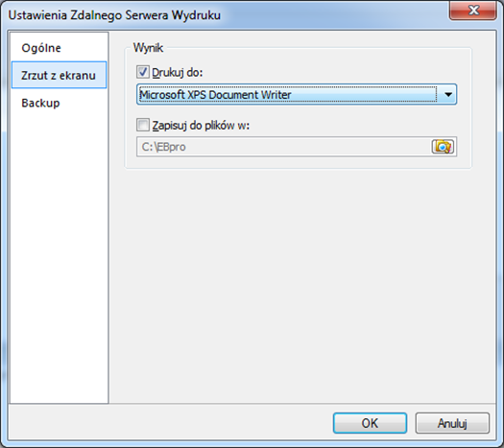This screenshot has width=504, height=448.
Task: Click the C:\EBpro path field
Action: (283, 147)
